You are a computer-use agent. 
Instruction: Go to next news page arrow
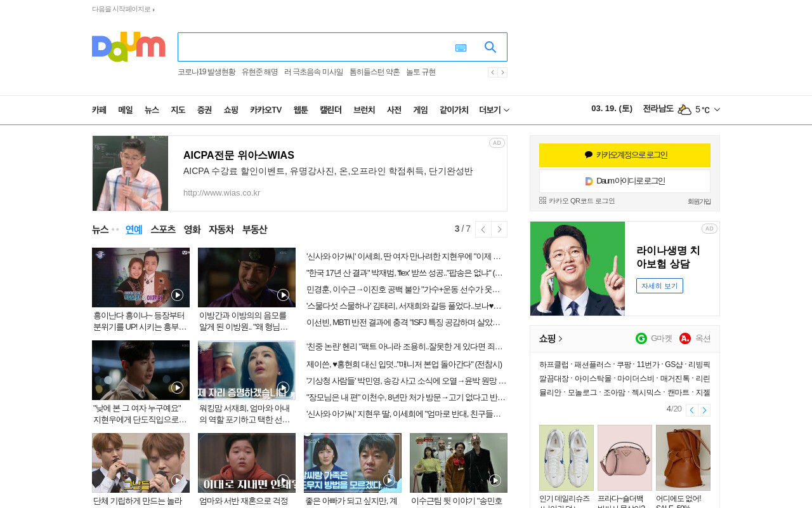(x=499, y=229)
